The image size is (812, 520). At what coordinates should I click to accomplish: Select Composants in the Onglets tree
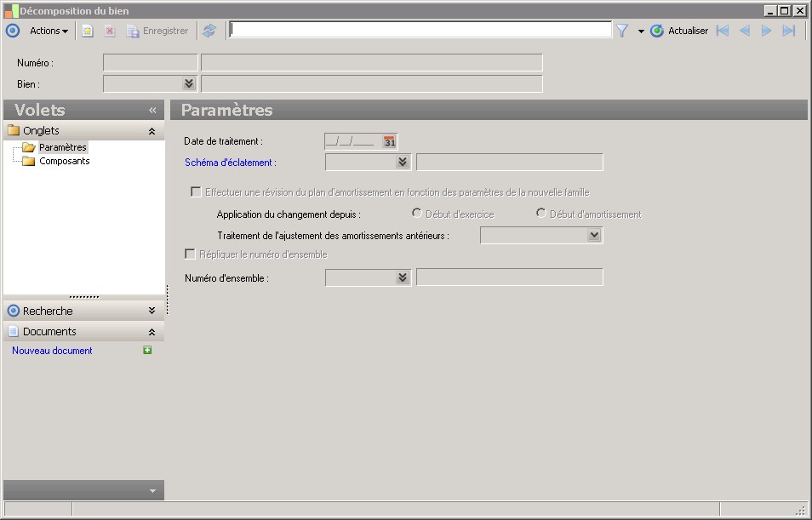[64, 161]
